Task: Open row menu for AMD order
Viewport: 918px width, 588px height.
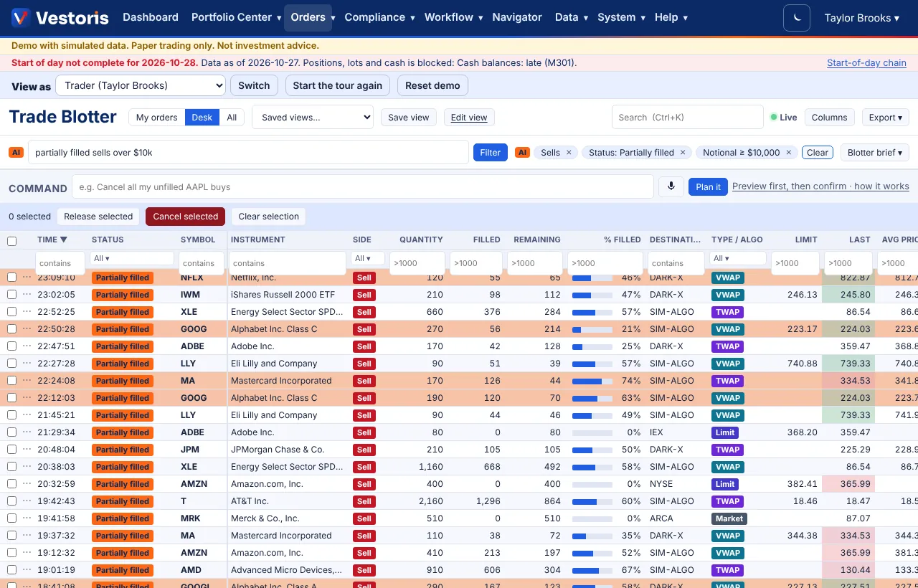Action: pos(27,570)
